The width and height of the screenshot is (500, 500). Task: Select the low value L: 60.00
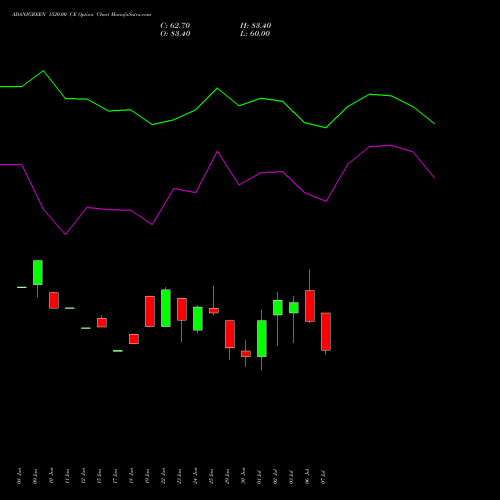[255, 34]
